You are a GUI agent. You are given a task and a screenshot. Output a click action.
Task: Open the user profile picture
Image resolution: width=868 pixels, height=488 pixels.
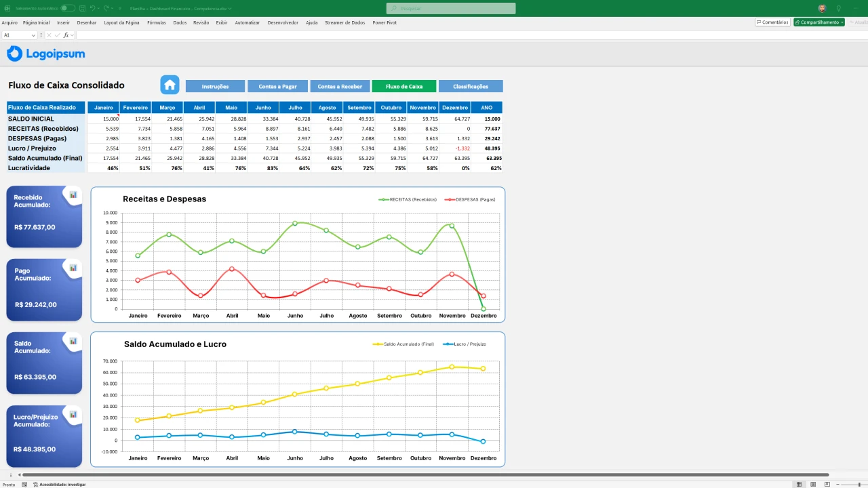822,9
